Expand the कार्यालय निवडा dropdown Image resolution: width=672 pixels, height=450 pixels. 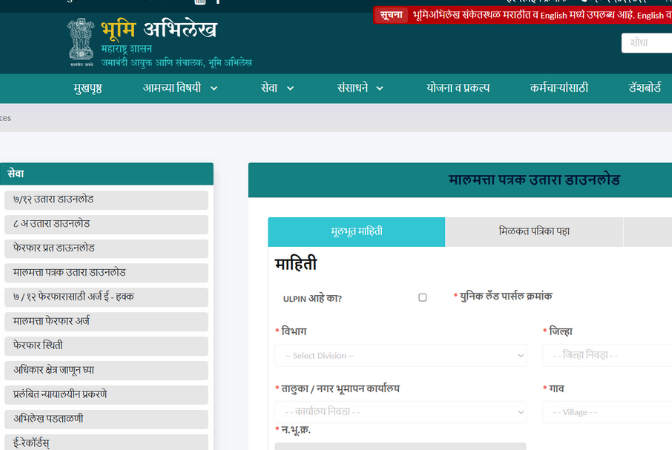[400, 412]
